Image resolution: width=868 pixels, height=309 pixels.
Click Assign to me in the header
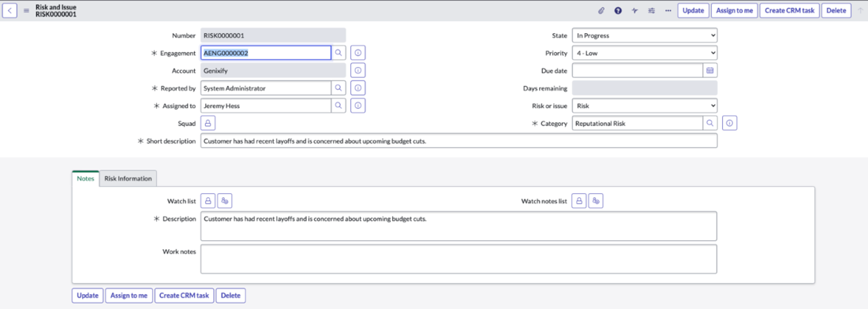[x=734, y=10]
